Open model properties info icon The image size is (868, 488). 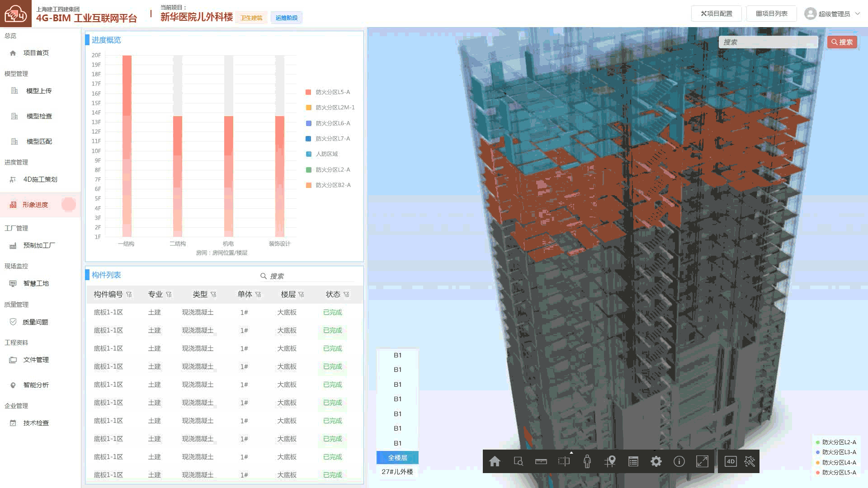[x=679, y=461]
